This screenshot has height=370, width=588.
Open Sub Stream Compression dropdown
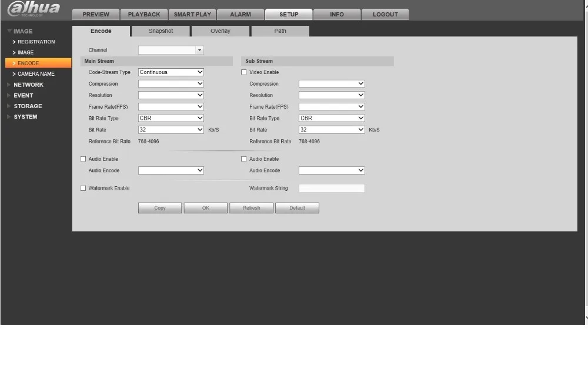click(x=332, y=83)
